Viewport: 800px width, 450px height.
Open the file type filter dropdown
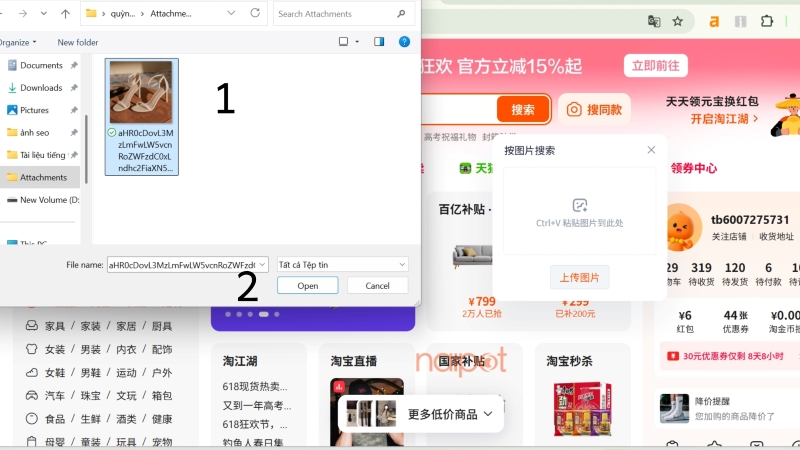point(342,264)
